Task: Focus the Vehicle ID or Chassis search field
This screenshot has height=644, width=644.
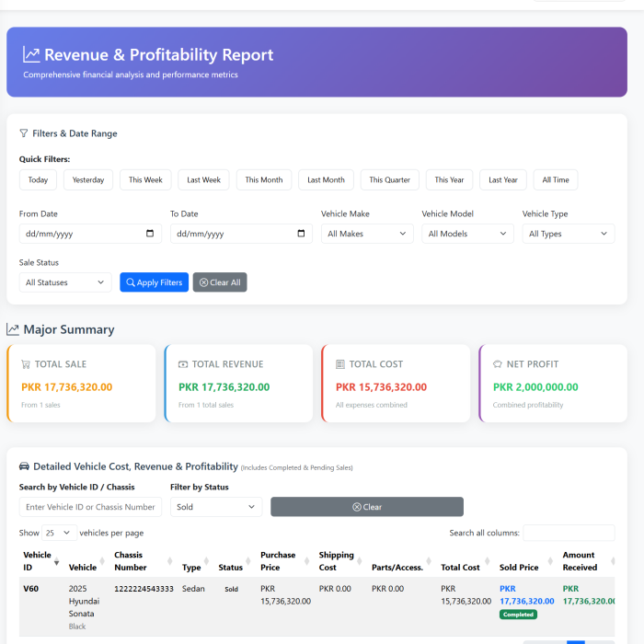Action: coord(90,507)
